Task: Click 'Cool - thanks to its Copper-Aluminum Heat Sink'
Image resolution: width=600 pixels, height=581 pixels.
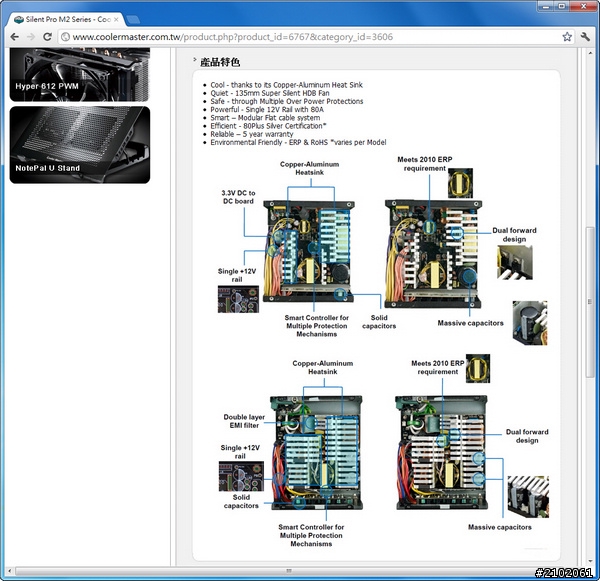Action: point(286,85)
